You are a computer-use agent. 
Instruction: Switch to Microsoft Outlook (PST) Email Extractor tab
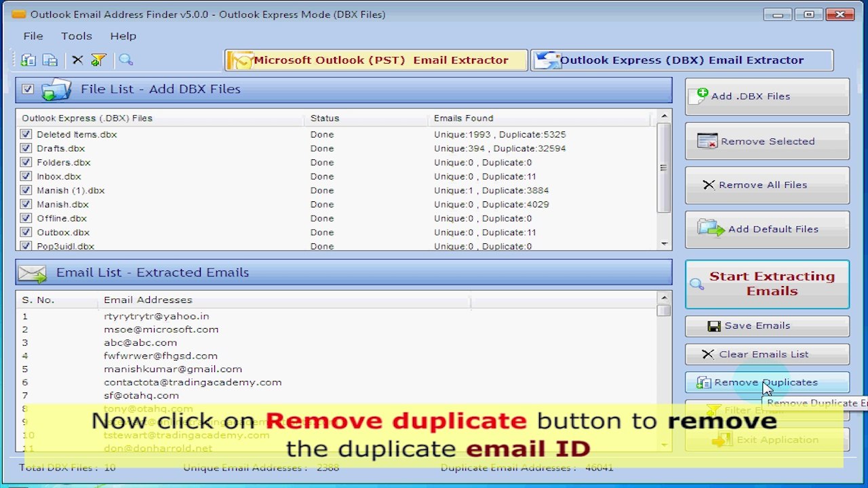pyautogui.click(x=376, y=60)
